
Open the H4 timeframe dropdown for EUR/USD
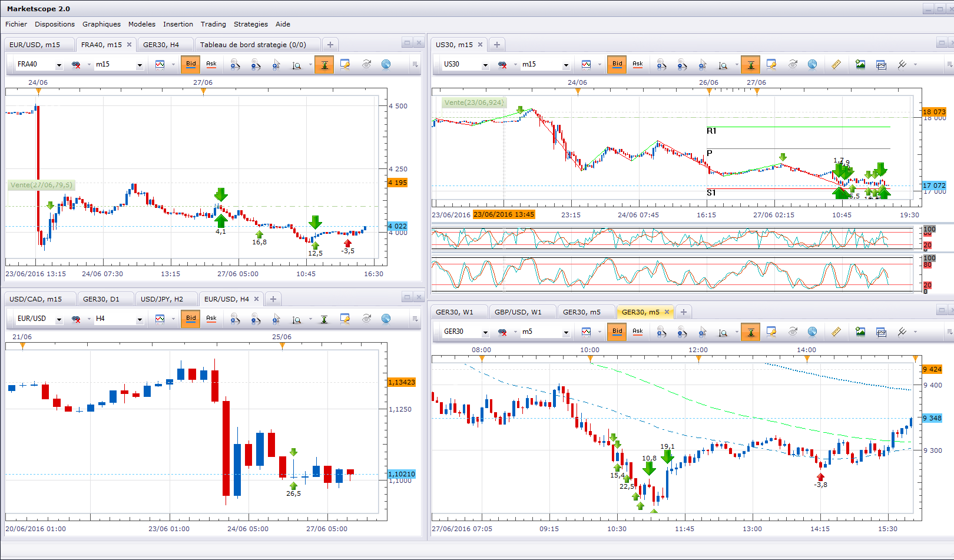[x=140, y=319]
